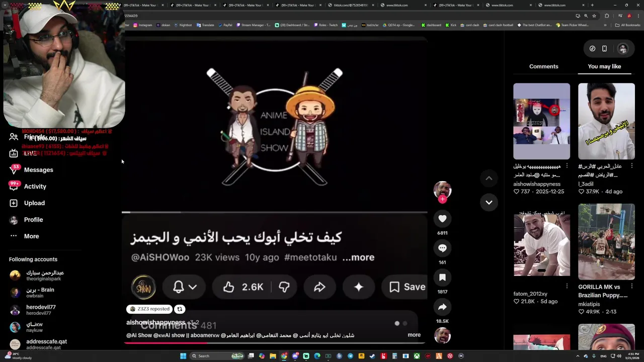644x362 pixels.
Task: Follow creator with the red plus badge
Action: coord(442,199)
